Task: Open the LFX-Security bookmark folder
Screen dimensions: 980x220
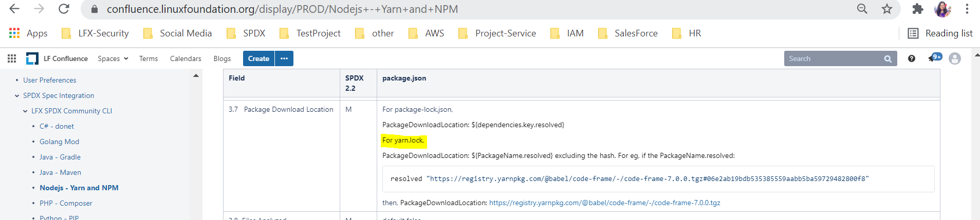Action: pyautogui.click(x=95, y=33)
